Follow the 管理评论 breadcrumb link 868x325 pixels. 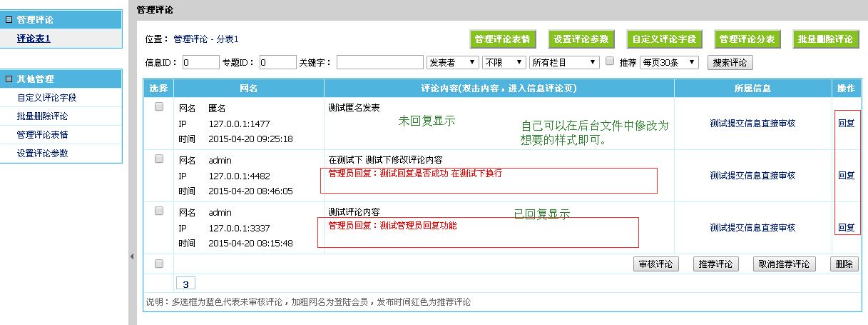(190, 39)
